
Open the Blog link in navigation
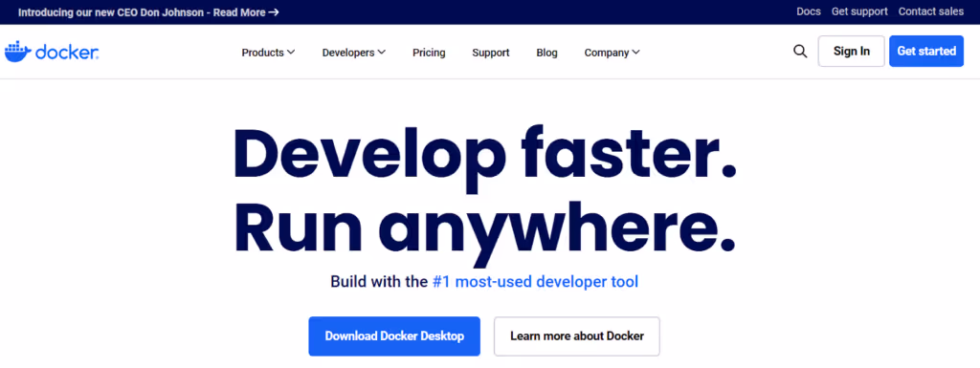tap(546, 53)
